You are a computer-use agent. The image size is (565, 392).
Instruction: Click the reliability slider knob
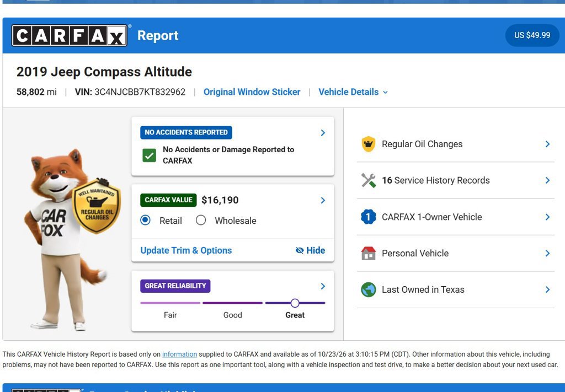pos(295,303)
